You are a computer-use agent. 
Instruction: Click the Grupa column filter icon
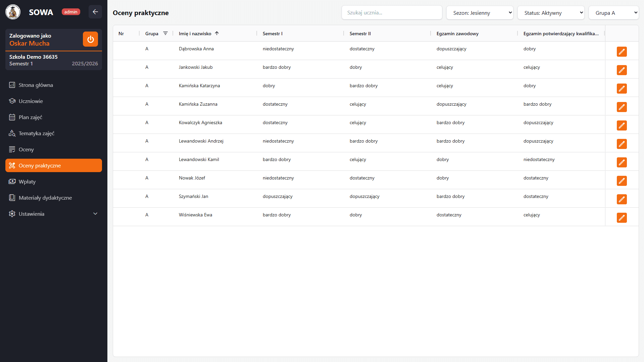165,34
